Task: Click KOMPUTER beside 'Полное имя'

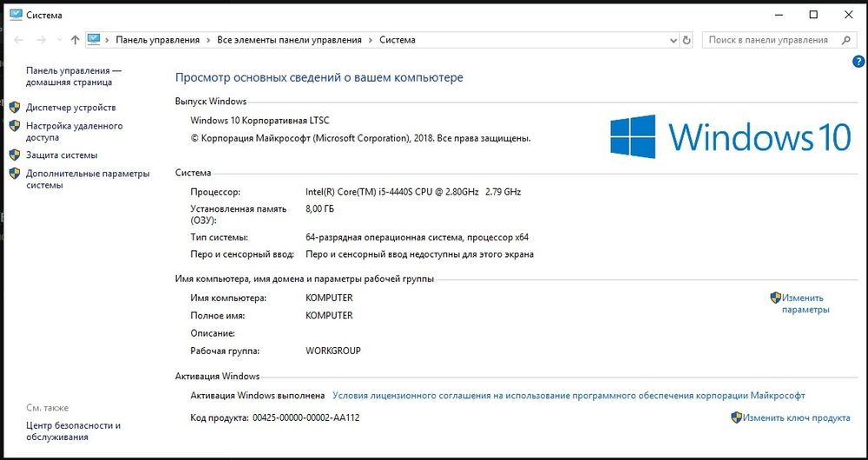Action: pos(329,316)
